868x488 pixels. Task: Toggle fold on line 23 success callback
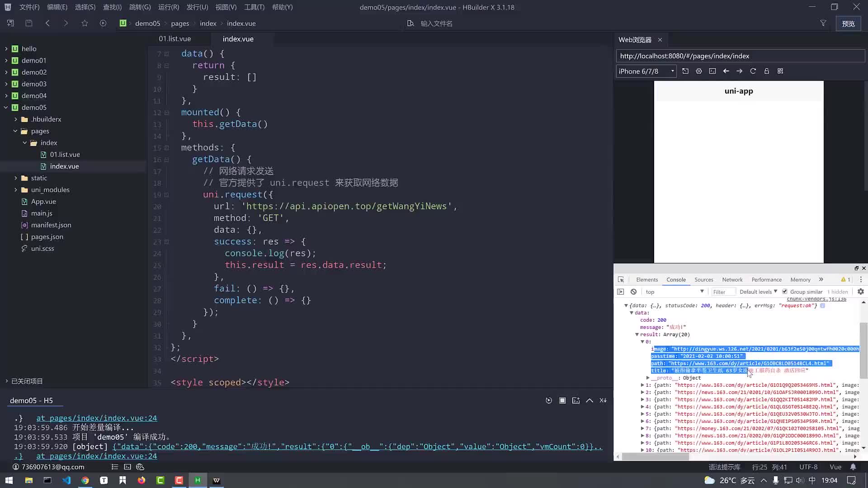(167, 242)
